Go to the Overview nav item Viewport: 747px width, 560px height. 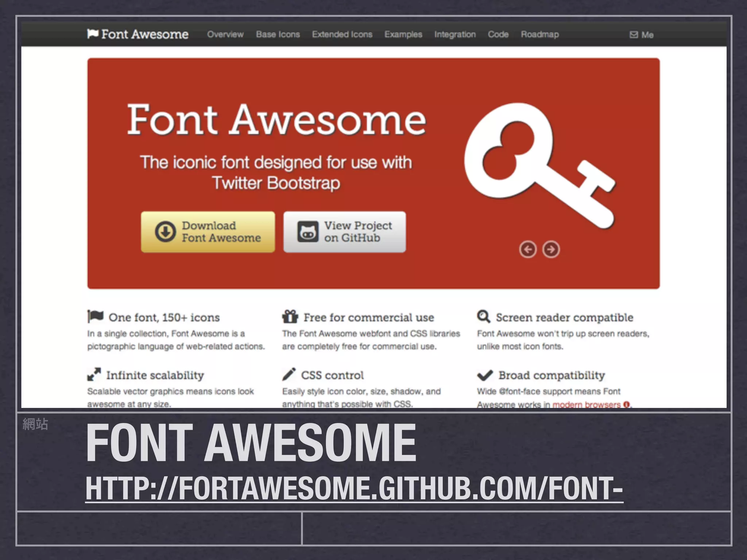(x=225, y=34)
